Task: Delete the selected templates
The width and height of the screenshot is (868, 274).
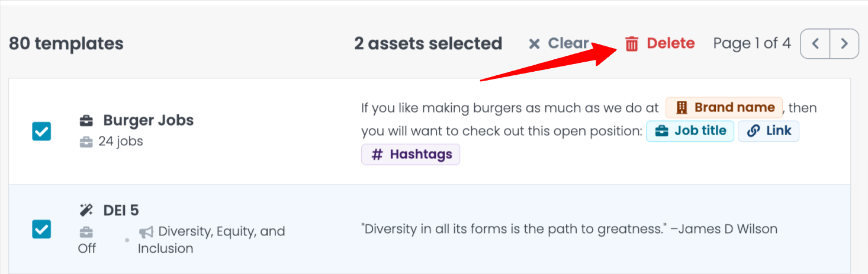Action: point(670,44)
